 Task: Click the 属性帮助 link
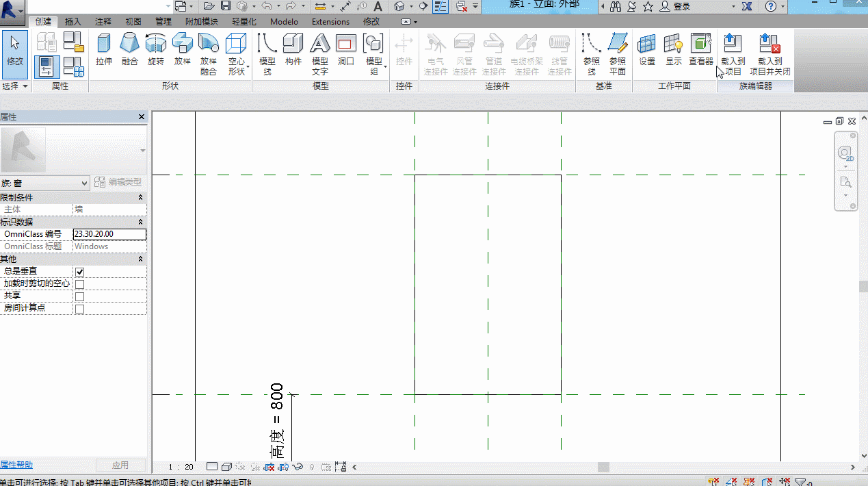click(16, 465)
